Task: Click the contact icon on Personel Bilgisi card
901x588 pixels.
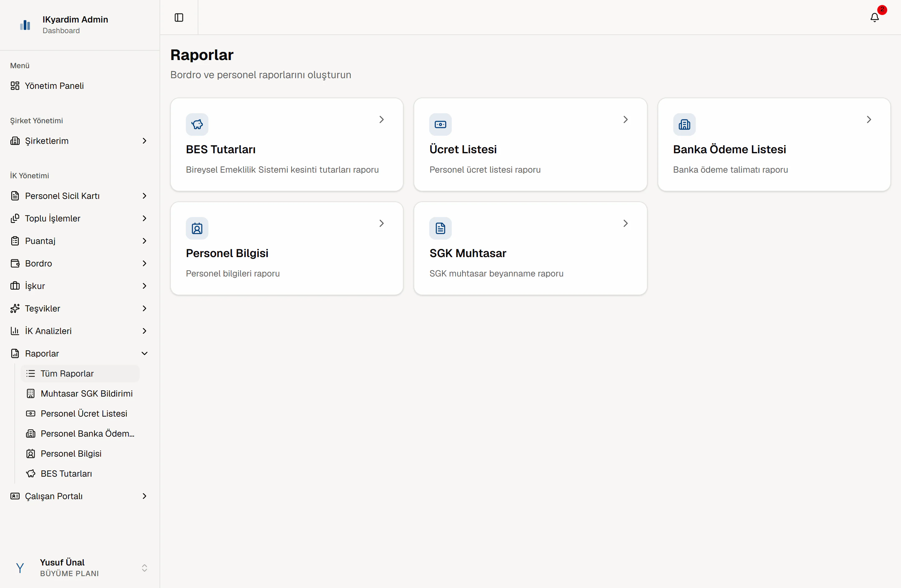Action: (197, 228)
